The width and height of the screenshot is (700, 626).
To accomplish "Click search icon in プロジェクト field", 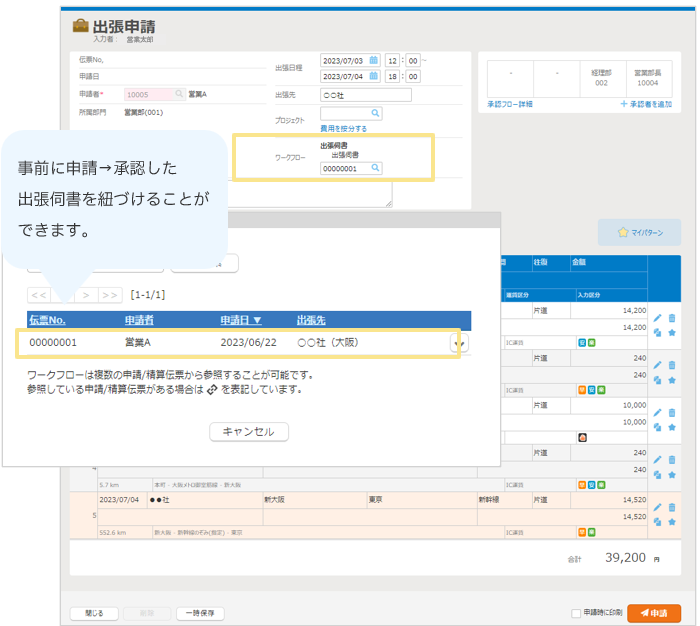I will coord(376,114).
